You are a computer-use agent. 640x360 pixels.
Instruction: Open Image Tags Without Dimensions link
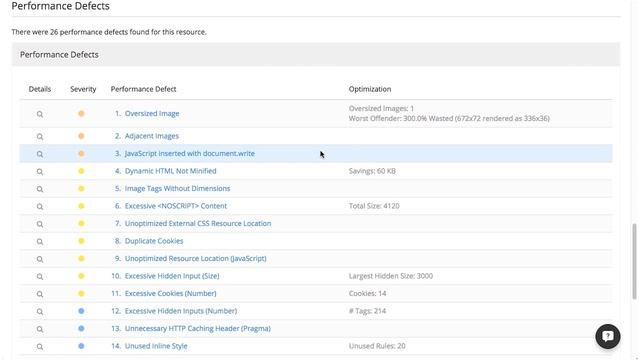(178, 189)
